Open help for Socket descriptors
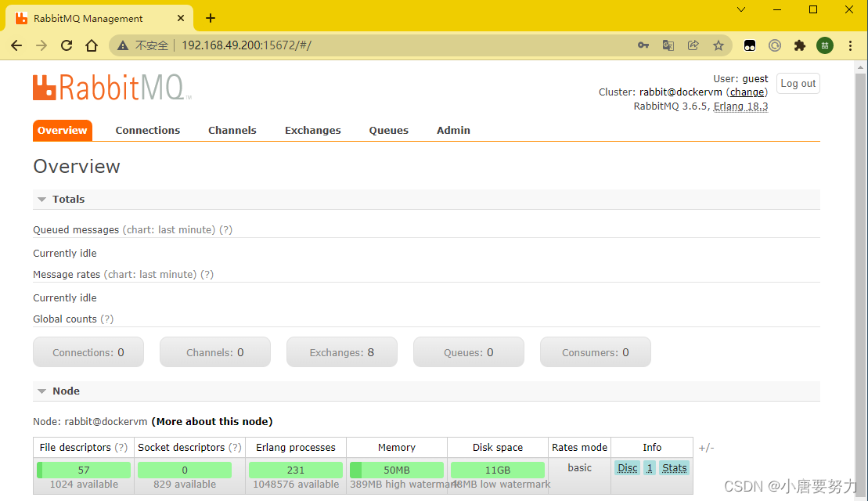 point(235,448)
